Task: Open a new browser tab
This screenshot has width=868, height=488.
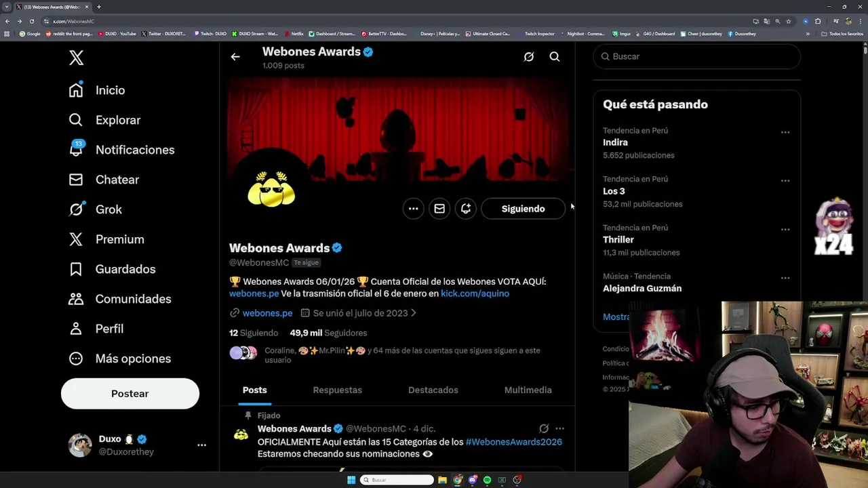Action: tap(99, 7)
